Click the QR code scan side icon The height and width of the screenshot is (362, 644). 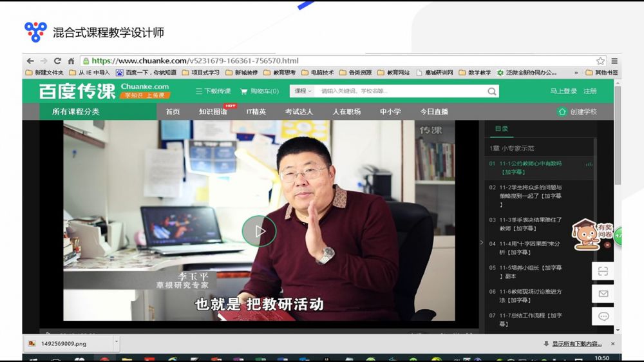pyautogui.click(x=603, y=271)
